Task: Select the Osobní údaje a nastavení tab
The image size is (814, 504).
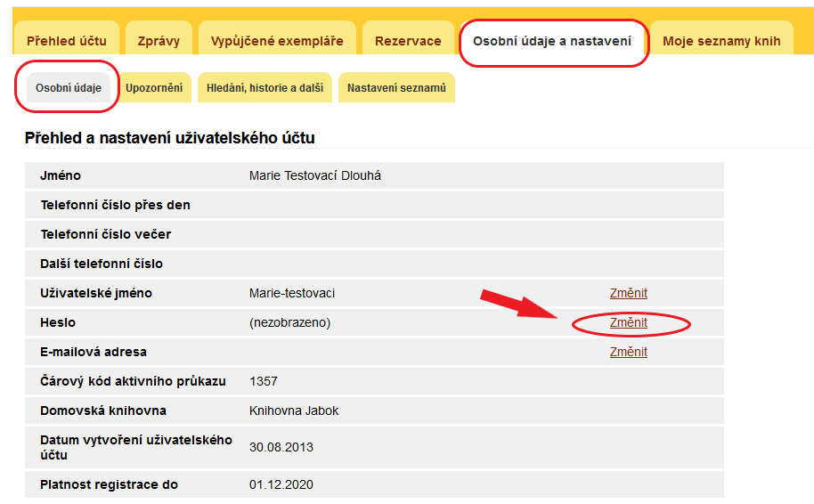Action: (x=552, y=41)
